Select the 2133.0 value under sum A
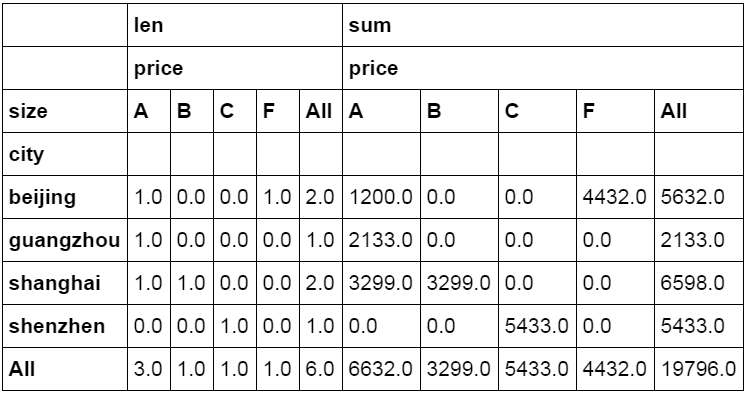This screenshot has width=747, height=394. (381, 240)
